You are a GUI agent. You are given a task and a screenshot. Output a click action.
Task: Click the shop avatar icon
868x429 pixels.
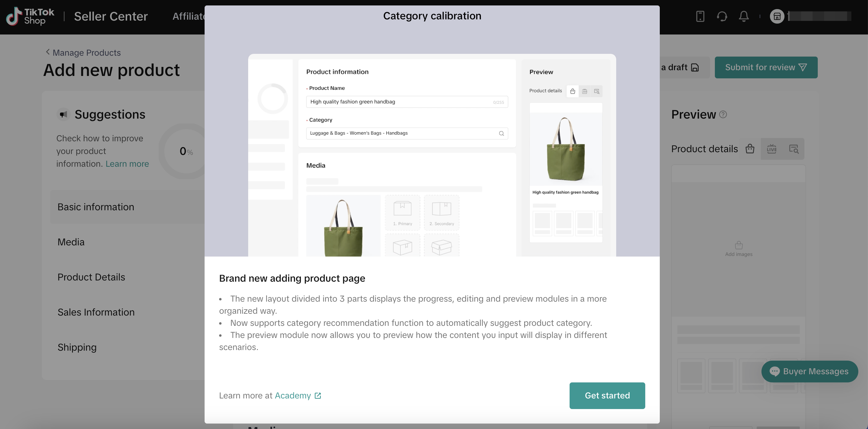point(777,16)
